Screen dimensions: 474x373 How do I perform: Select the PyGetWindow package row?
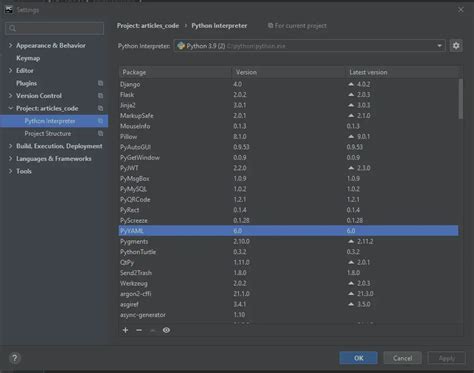289,158
